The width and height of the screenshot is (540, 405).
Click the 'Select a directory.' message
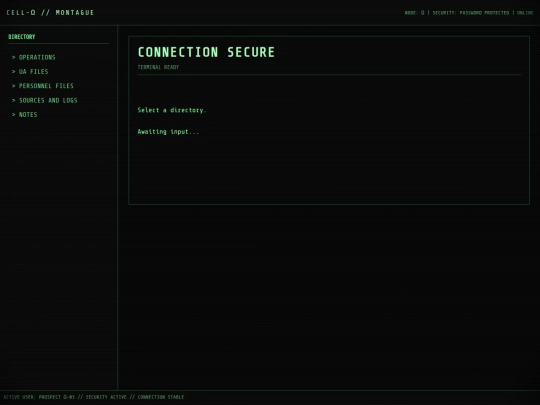(172, 110)
